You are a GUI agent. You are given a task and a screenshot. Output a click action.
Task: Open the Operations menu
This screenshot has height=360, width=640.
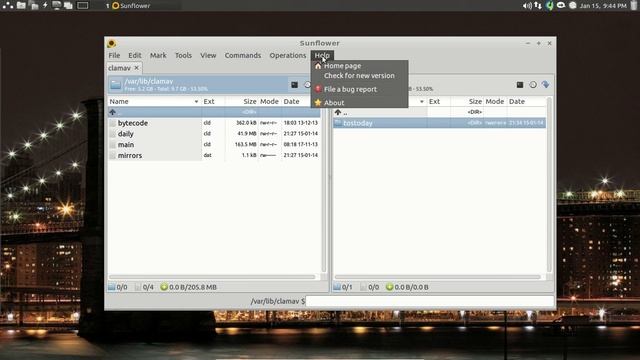point(287,55)
